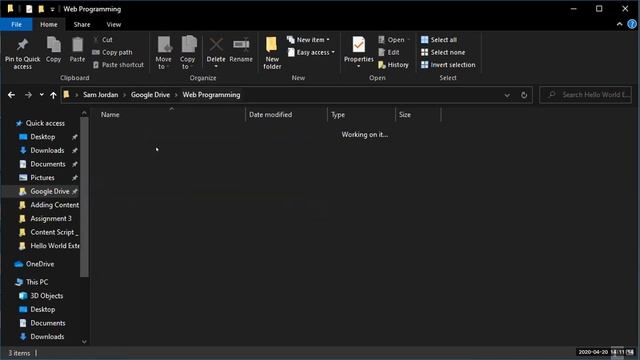Click Sam Jordan in the breadcrumb
The width and height of the screenshot is (640, 360).
click(100, 95)
